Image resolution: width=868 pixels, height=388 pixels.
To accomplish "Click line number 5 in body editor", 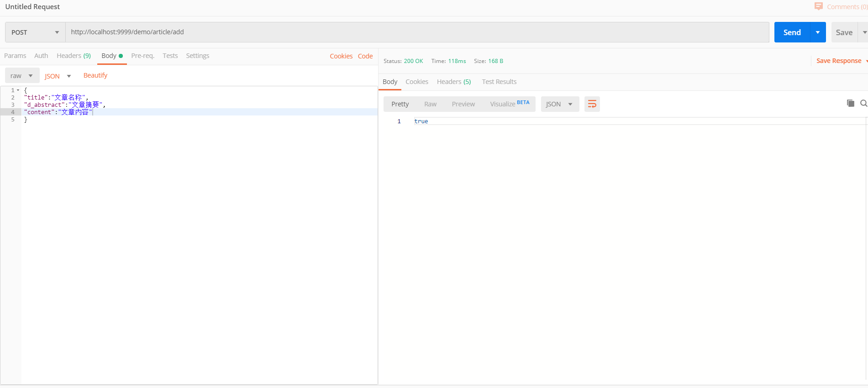I will pos(13,119).
